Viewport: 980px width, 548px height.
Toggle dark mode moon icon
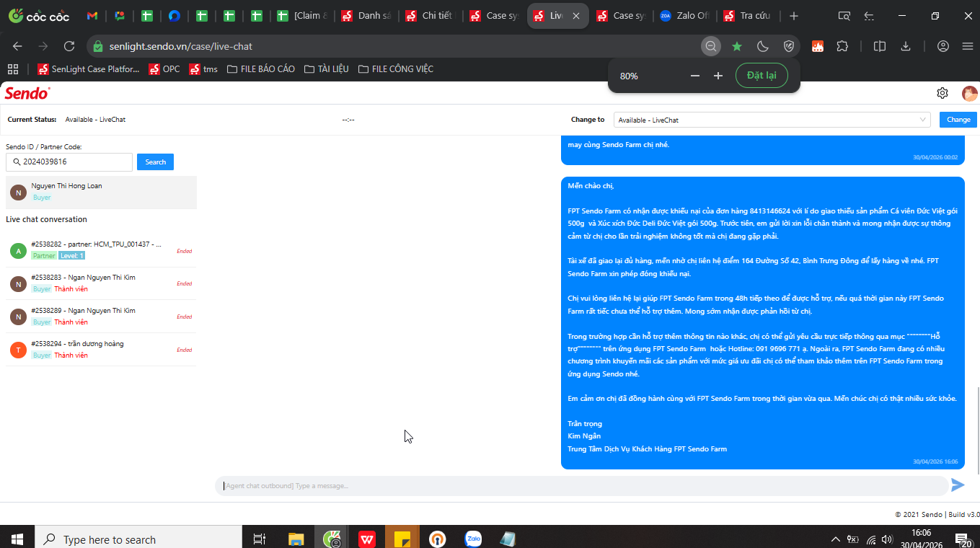tap(763, 46)
